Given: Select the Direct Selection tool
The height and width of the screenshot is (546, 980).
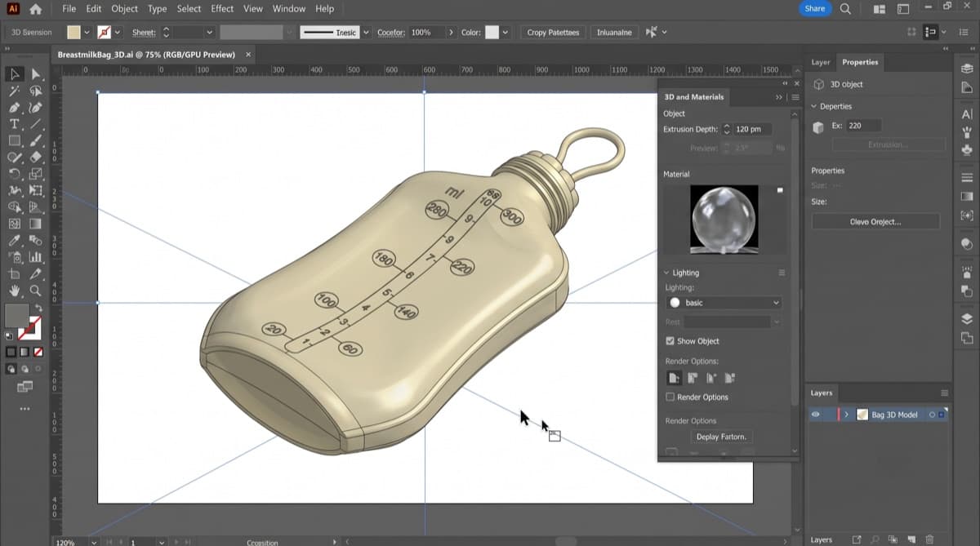Looking at the screenshot, I should [x=35, y=74].
